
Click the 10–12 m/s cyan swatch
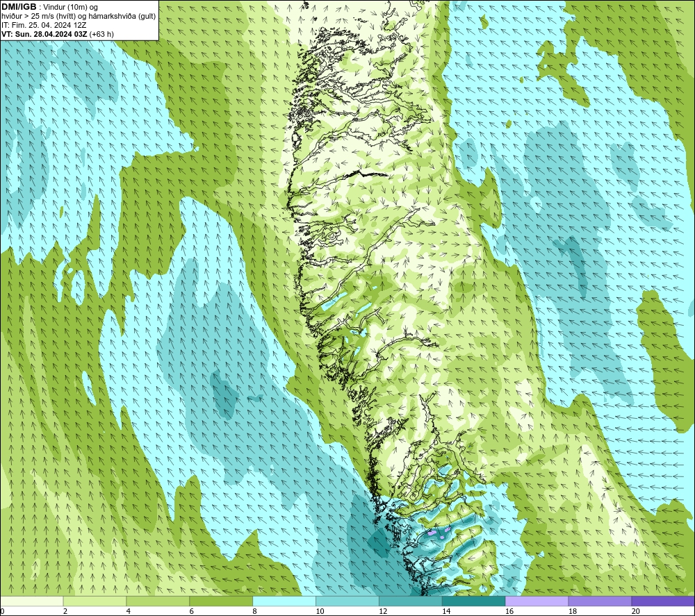347,601
